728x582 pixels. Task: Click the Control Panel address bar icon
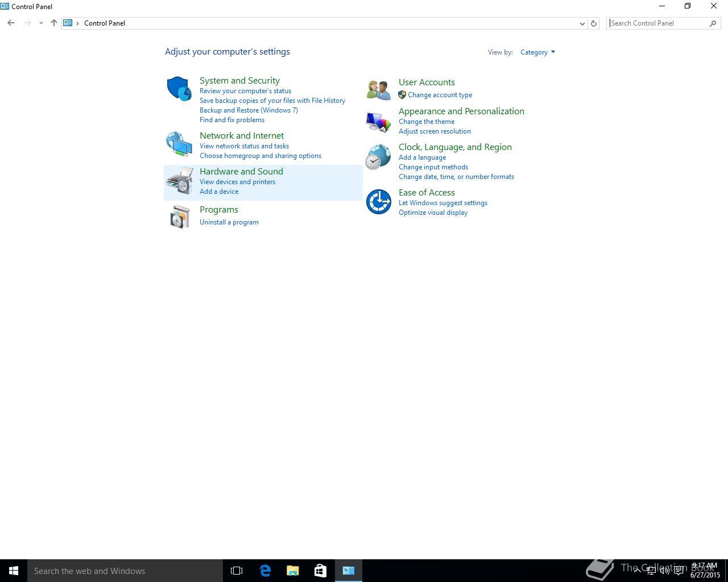click(68, 23)
